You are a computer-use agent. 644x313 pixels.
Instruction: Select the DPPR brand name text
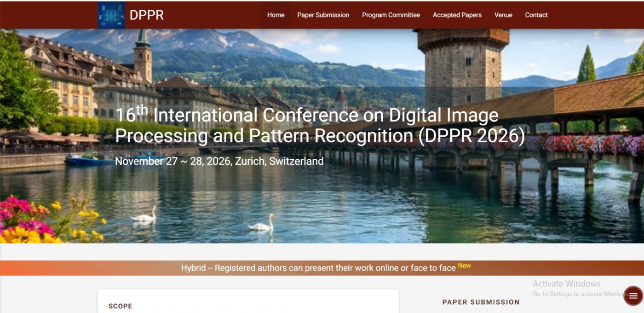click(x=147, y=15)
